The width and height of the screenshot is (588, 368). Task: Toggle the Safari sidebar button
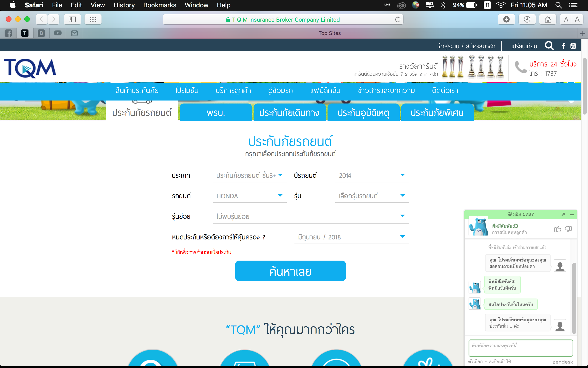(x=72, y=19)
